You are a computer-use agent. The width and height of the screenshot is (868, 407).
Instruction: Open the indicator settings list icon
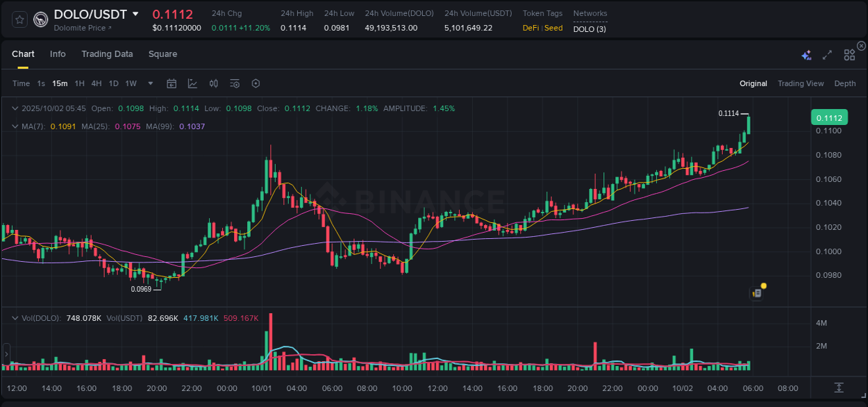pyautogui.click(x=234, y=83)
